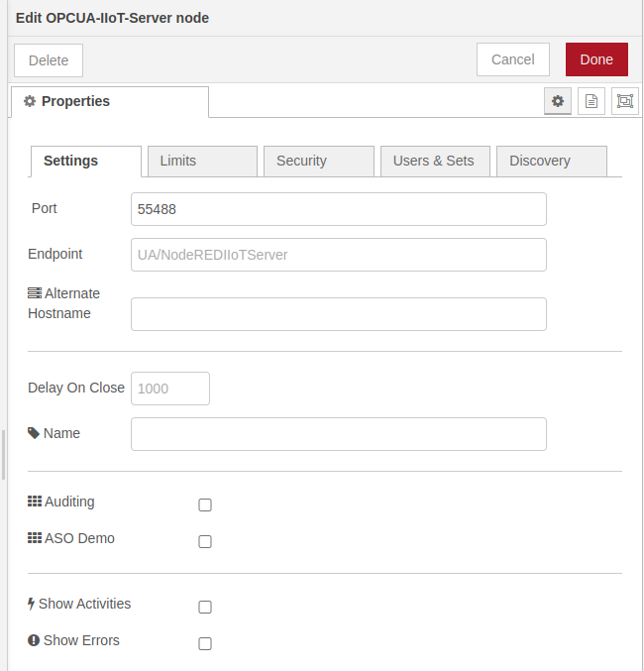Tick the ASO Demo checkbox
The width and height of the screenshot is (644, 671).
tap(205, 541)
